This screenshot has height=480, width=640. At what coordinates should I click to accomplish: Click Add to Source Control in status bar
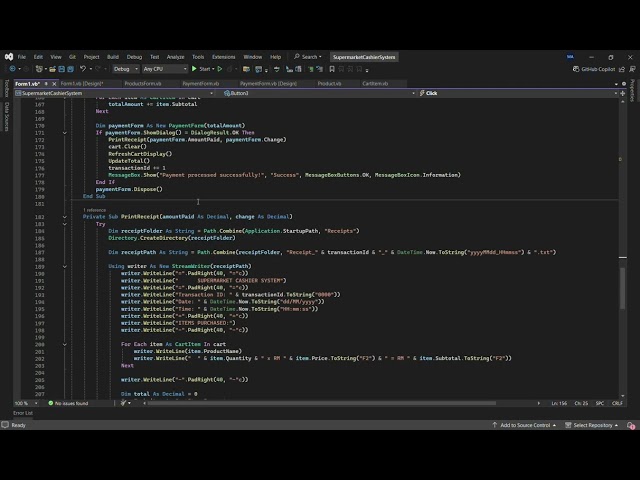[x=524, y=425]
